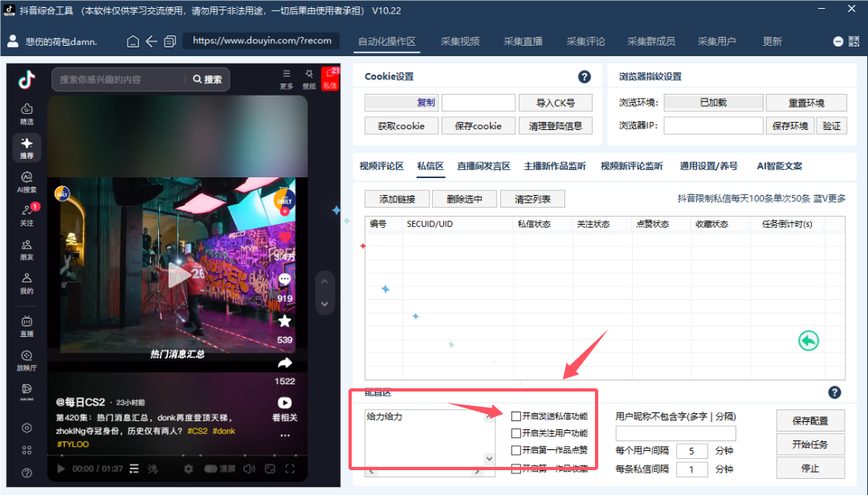This screenshot has width=868, height=495.
Task: Open 直播 from the left sidebar
Action: tap(26, 319)
